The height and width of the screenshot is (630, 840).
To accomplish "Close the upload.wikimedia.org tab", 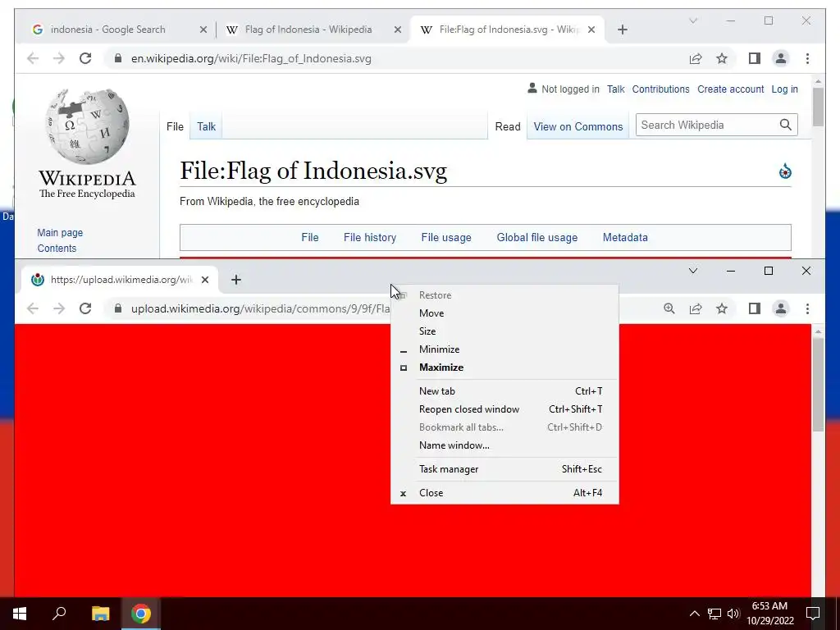I will point(204,280).
